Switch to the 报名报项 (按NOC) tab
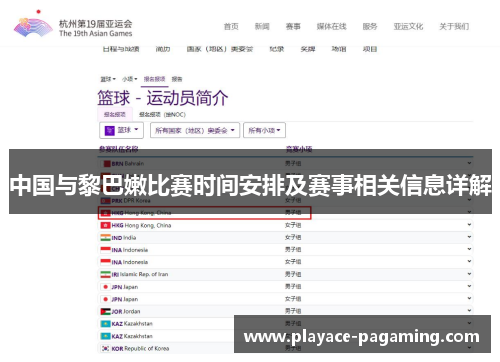 (x=162, y=114)
